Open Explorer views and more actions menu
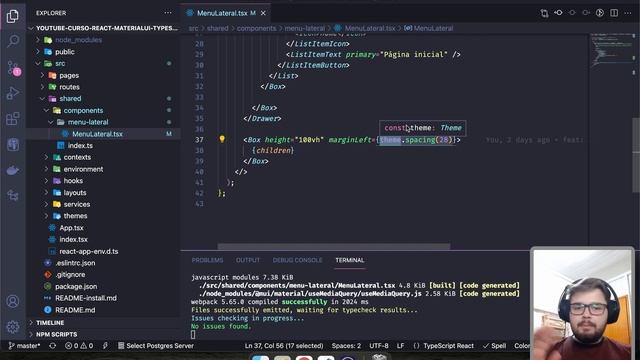This screenshot has height=360, width=640. 168,13
